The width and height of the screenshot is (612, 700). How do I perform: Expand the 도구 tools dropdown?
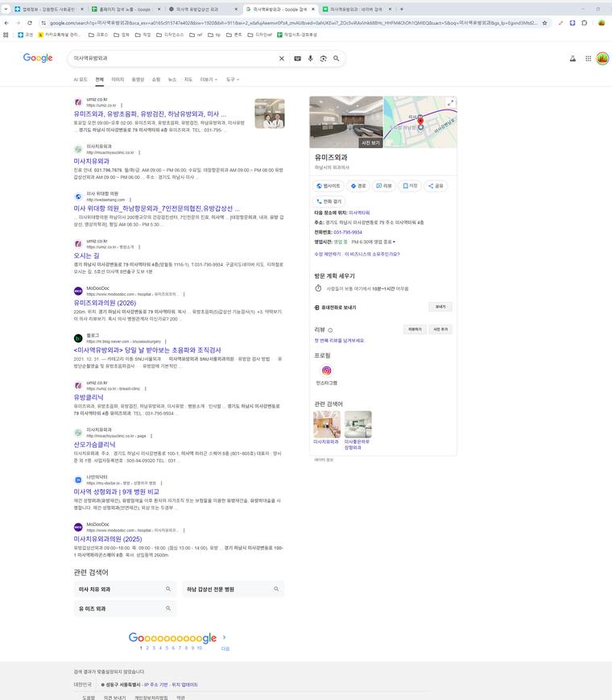point(233,80)
